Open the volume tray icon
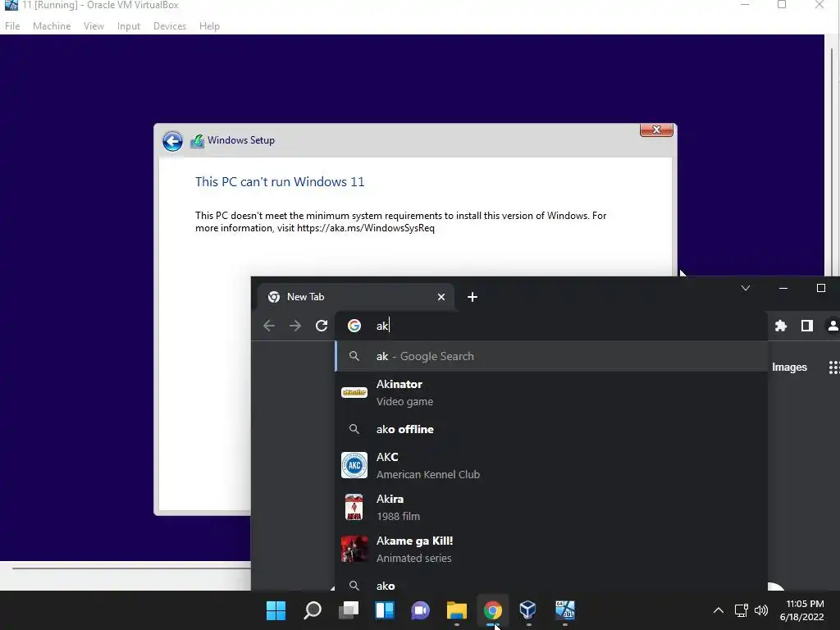 click(x=760, y=610)
